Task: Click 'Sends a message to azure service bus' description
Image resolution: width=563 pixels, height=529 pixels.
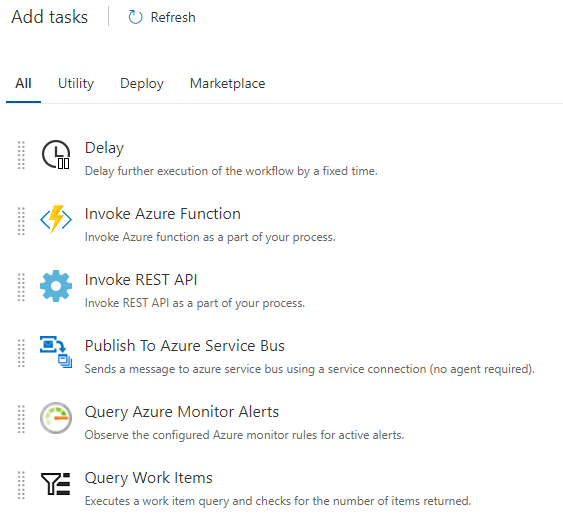Action: coord(310,369)
